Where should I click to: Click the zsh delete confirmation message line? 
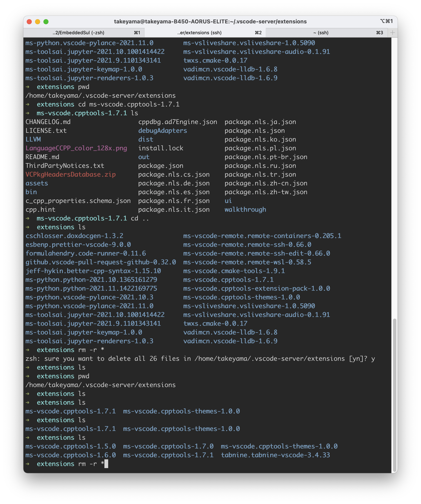[200, 358]
